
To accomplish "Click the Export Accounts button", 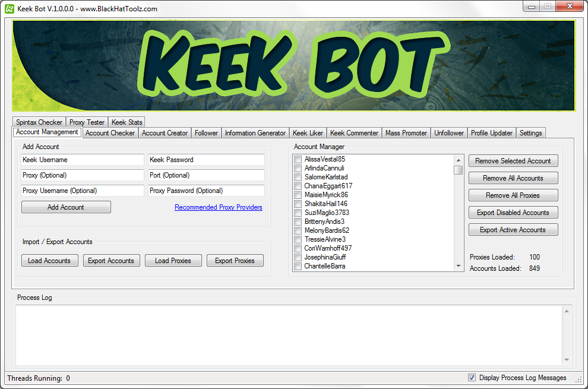I will pyautogui.click(x=111, y=261).
